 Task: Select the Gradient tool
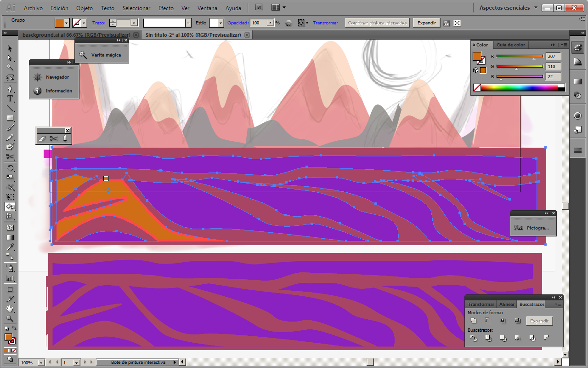pos(10,237)
